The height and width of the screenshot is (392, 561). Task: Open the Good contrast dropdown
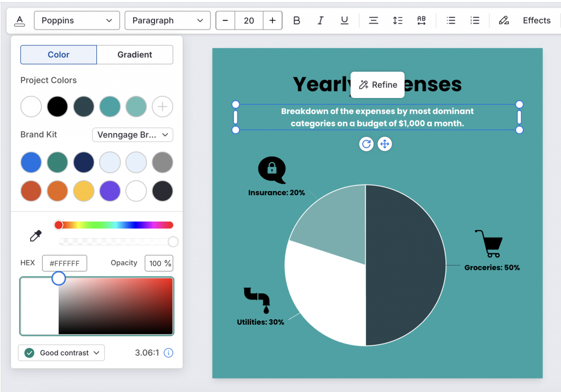pyautogui.click(x=61, y=353)
